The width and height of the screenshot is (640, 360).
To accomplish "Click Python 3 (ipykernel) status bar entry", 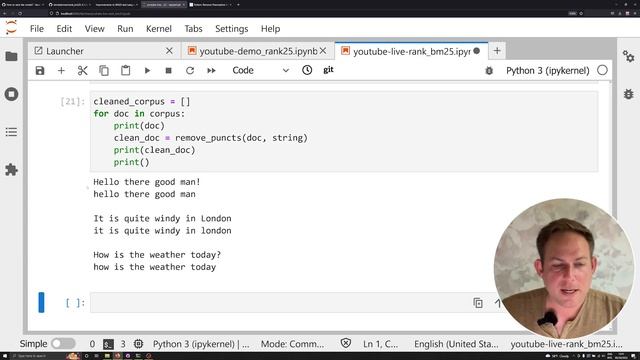I will point(201,344).
